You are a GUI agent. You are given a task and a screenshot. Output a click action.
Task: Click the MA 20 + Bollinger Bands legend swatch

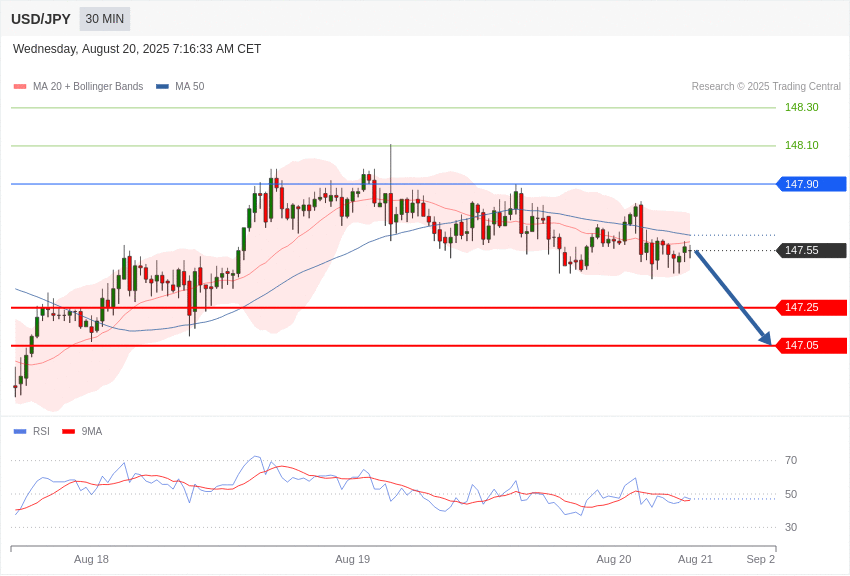20,87
